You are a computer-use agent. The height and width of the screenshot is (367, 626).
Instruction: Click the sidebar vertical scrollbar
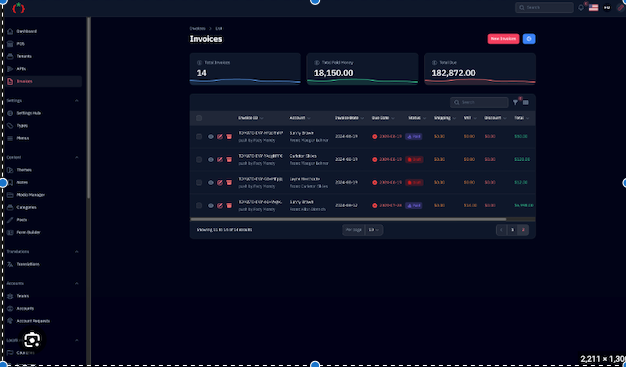89,108
